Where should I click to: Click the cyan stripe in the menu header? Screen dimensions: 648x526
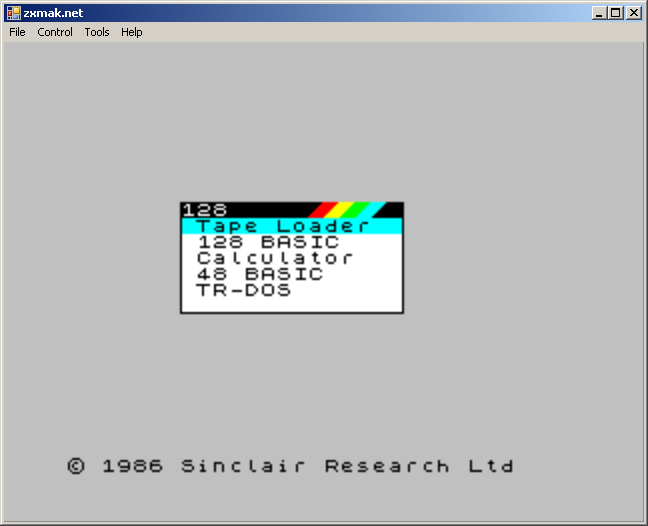coord(372,210)
